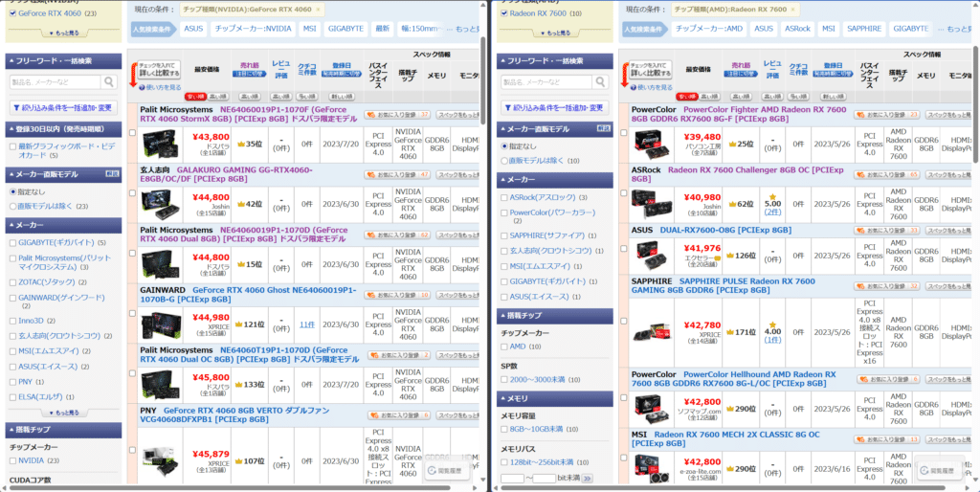Click the funnel 絞り込み条件を一括追加・変更 in the RTX 4060 pane

pyautogui.click(x=63, y=107)
